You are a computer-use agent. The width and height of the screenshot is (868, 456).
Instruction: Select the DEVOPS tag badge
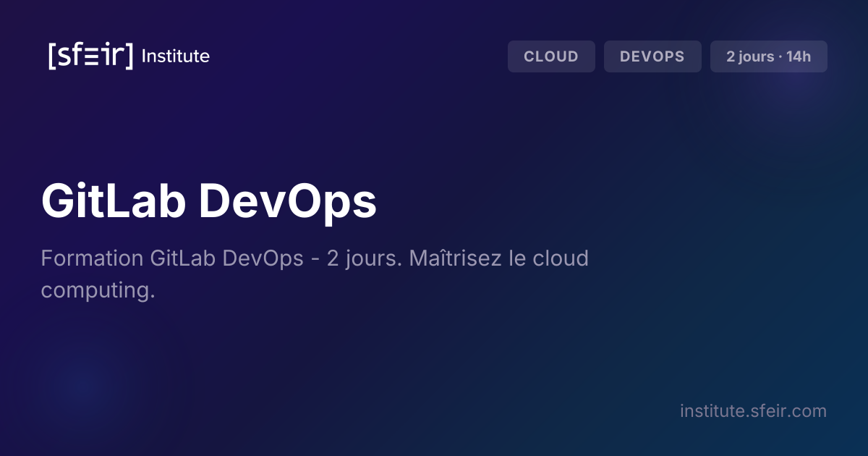tap(652, 56)
